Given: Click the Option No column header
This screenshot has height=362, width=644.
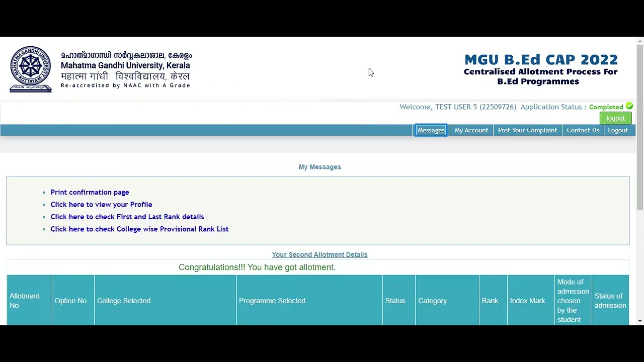Looking at the screenshot, I should pyautogui.click(x=73, y=301).
